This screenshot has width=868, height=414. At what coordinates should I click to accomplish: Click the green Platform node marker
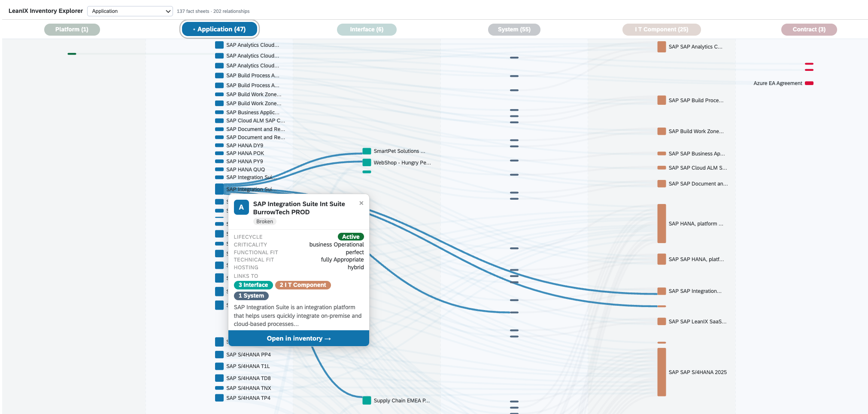72,54
